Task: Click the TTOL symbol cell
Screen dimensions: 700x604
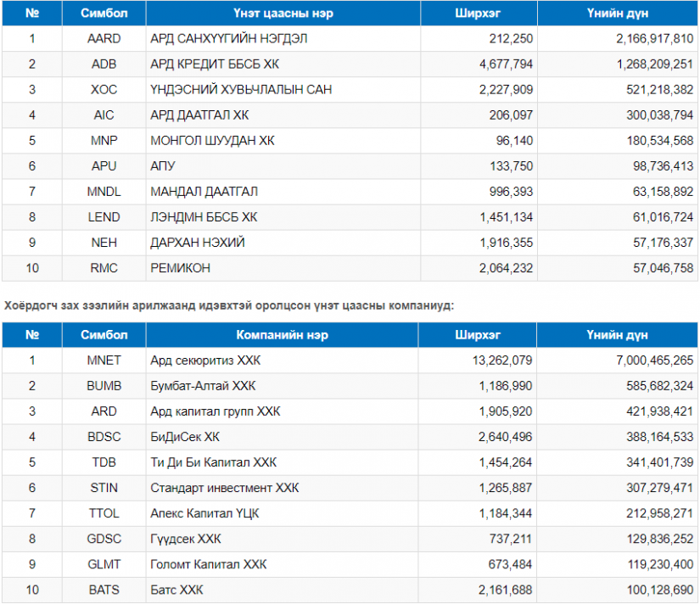Action: [x=104, y=513]
